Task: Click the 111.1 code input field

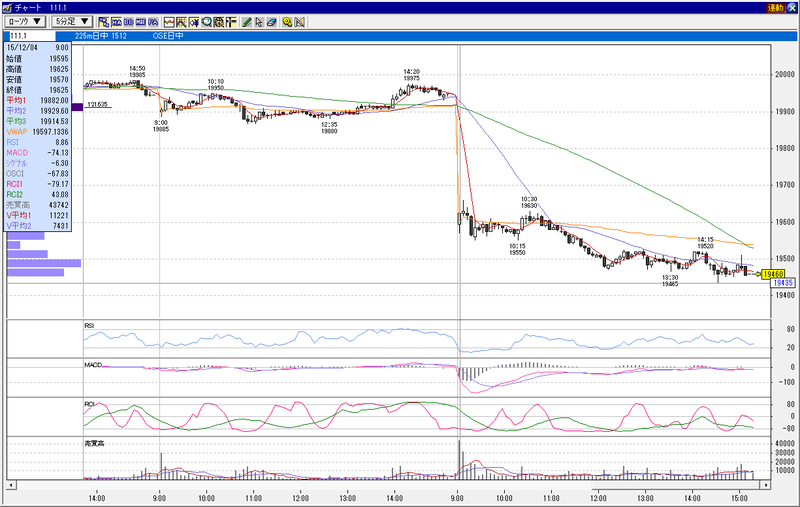Action: click(32, 36)
